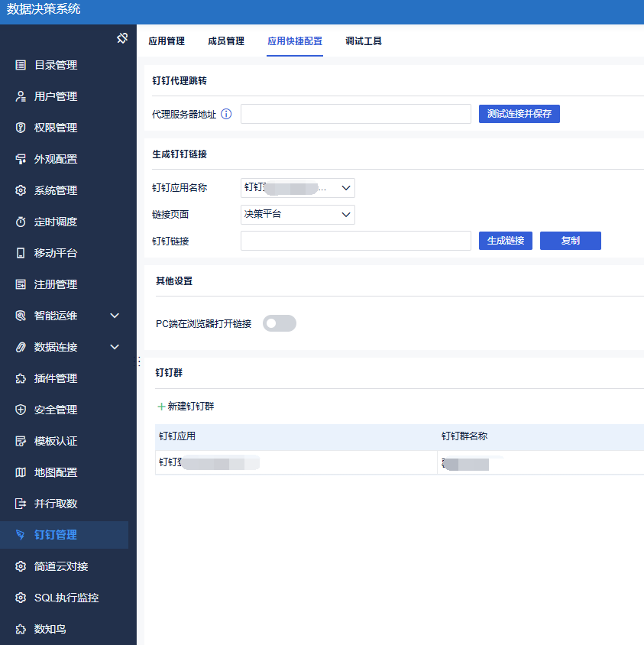Click the 移动平台 phone icon
This screenshot has height=645, width=644.
tap(21, 253)
